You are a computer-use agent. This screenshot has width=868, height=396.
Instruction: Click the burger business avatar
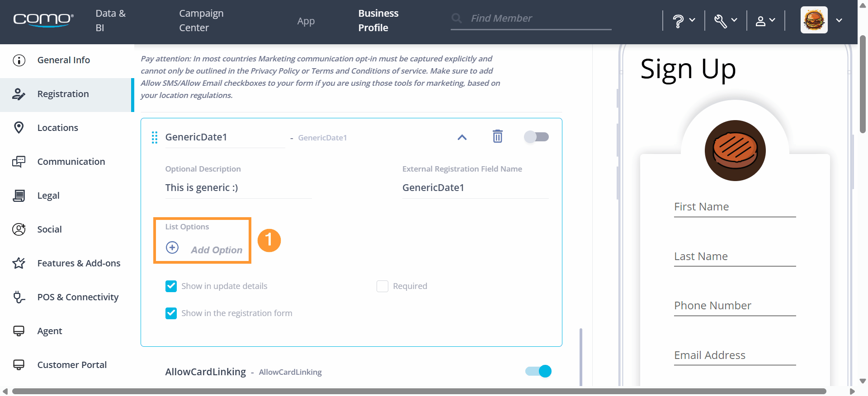pyautogui.click(x=814, y=20)
